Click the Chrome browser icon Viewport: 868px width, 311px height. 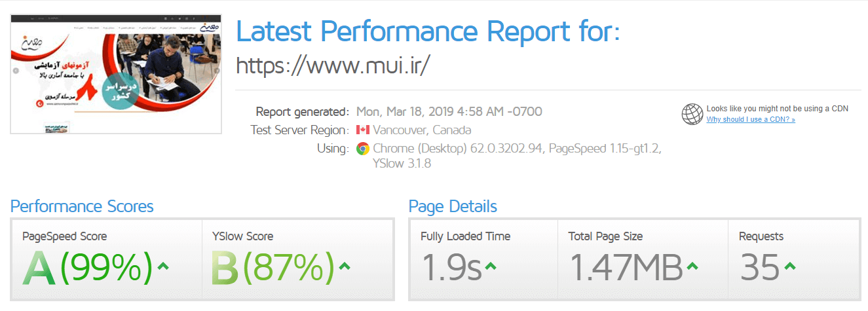point(363,149)
